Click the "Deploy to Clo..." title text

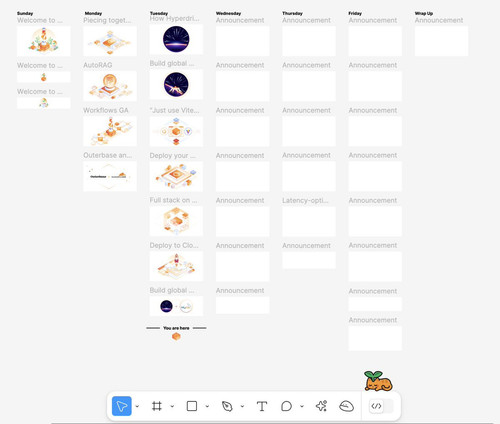pyautogui.click(x=174, y=245)
